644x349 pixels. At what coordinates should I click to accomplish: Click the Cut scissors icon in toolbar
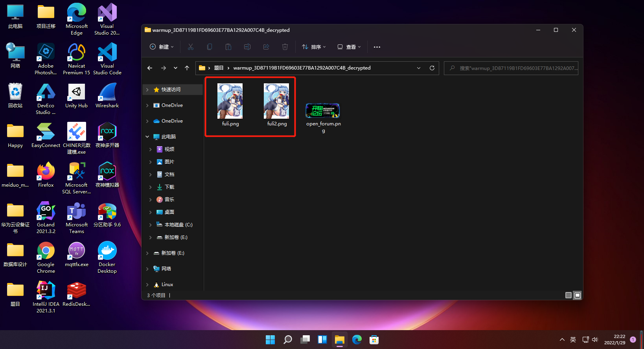click(x=191, y=47)
